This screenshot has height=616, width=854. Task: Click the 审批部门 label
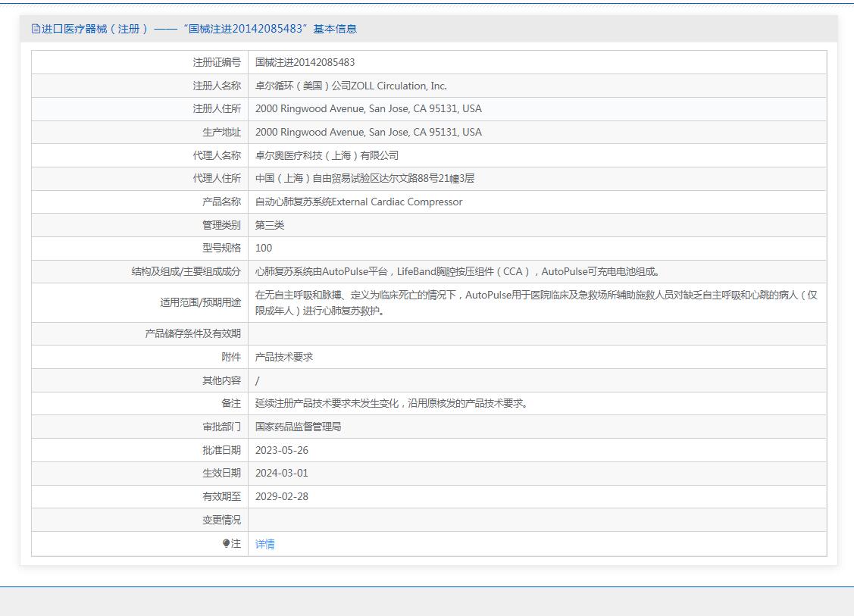click(x=222, y=427)
